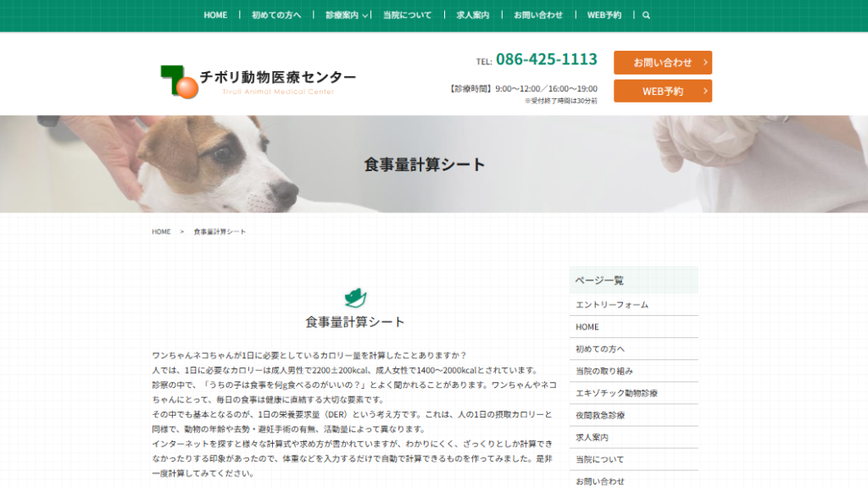Open エキゾチック動物診療 sidebar link
Image resolution: width=868 pixels, height=487 pixels.
[x=633, y=394]
